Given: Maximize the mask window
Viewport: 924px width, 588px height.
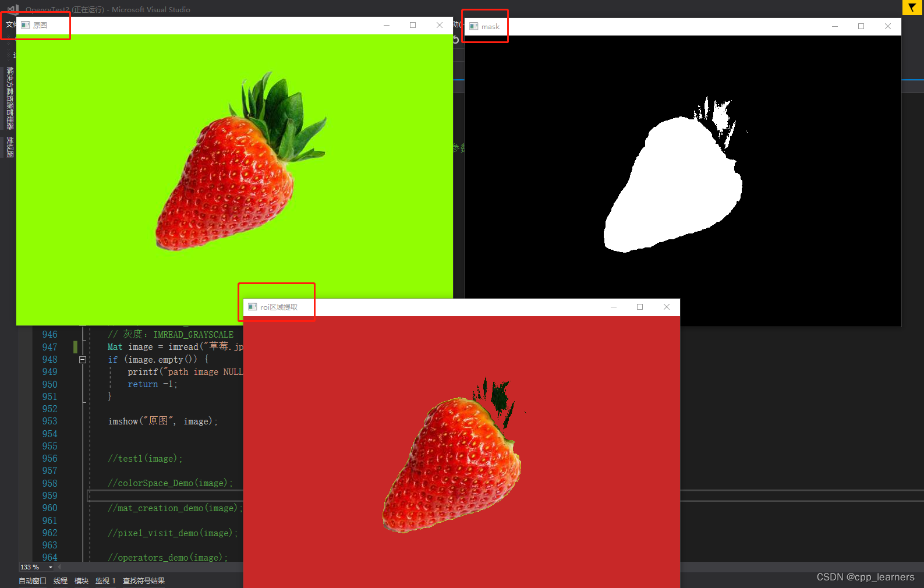Looking at the screenshot, I should (x=861, y=26).
